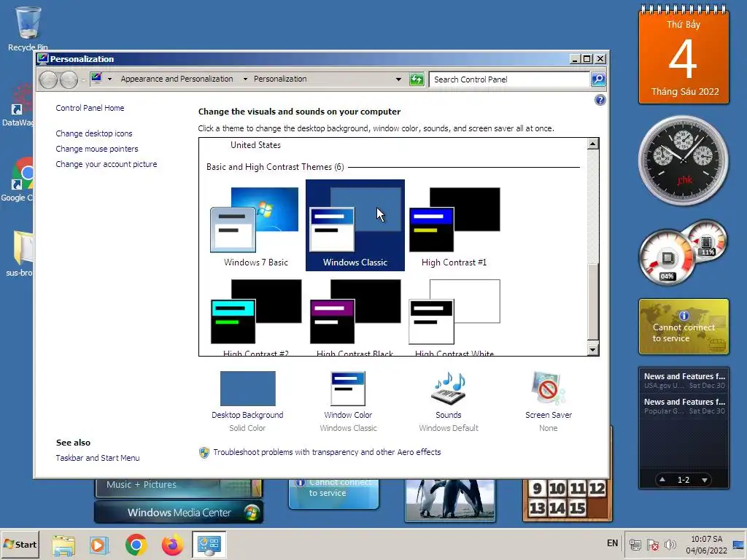Go back with the Back arrow button
This screenshot has width=747, height=560.
coord(49,79)
